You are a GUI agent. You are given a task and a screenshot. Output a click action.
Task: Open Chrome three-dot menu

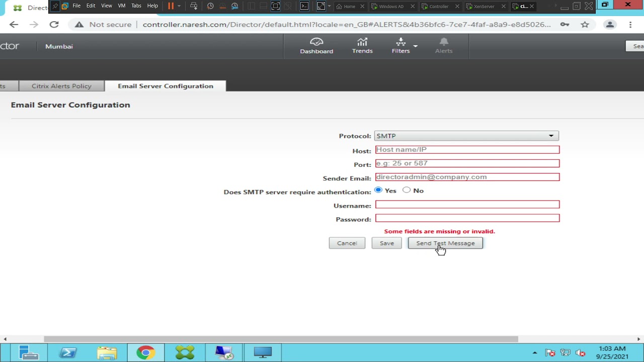630,25
